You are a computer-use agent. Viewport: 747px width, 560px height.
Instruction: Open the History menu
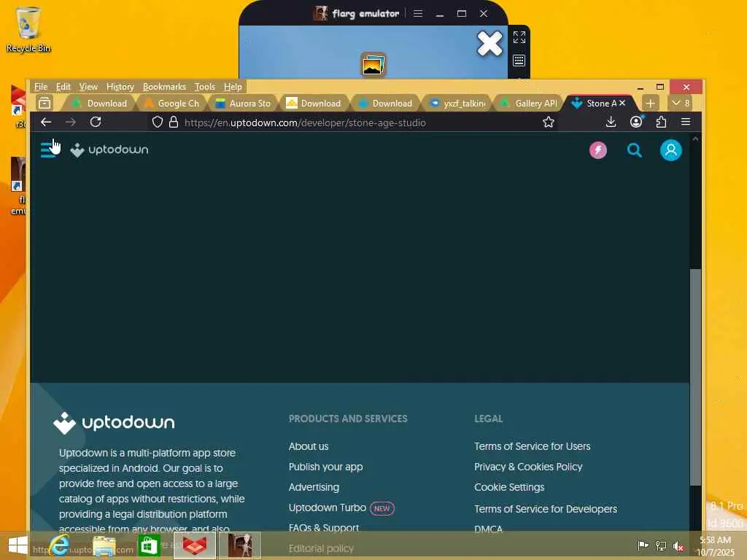pyautogui.click(x=120, y=87)
